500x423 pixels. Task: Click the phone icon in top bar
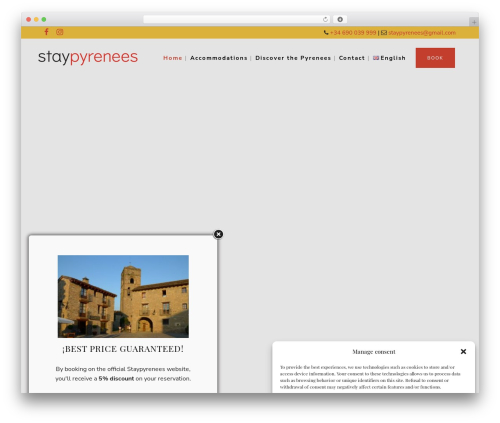pos(326,33)
